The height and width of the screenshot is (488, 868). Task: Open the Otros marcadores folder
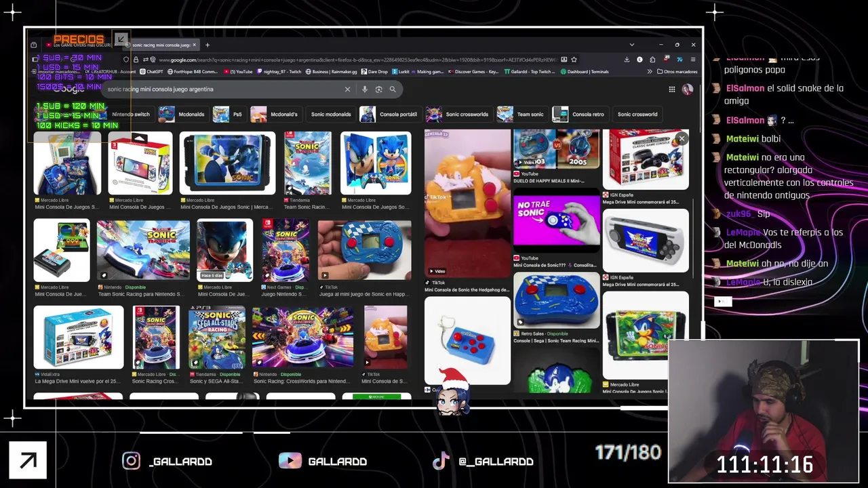coord(677,71)
